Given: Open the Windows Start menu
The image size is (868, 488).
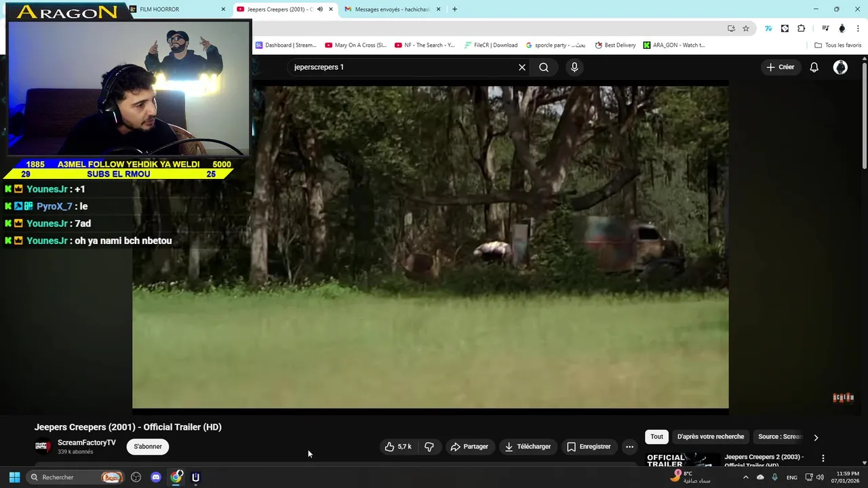Looking at the screenshot, I should (14, 477).
